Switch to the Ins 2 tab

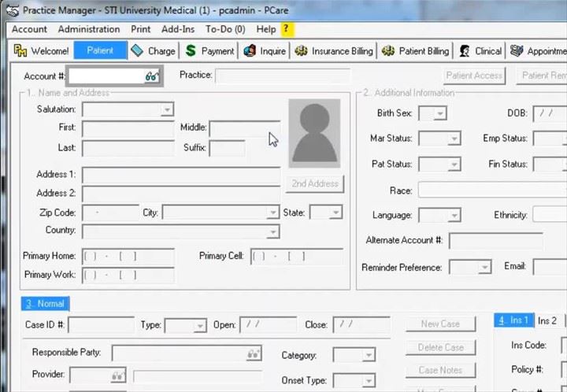[547, 320]
